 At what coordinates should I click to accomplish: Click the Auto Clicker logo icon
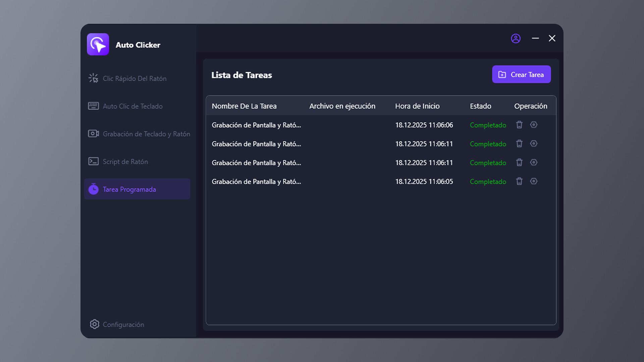tap(98, 44)
